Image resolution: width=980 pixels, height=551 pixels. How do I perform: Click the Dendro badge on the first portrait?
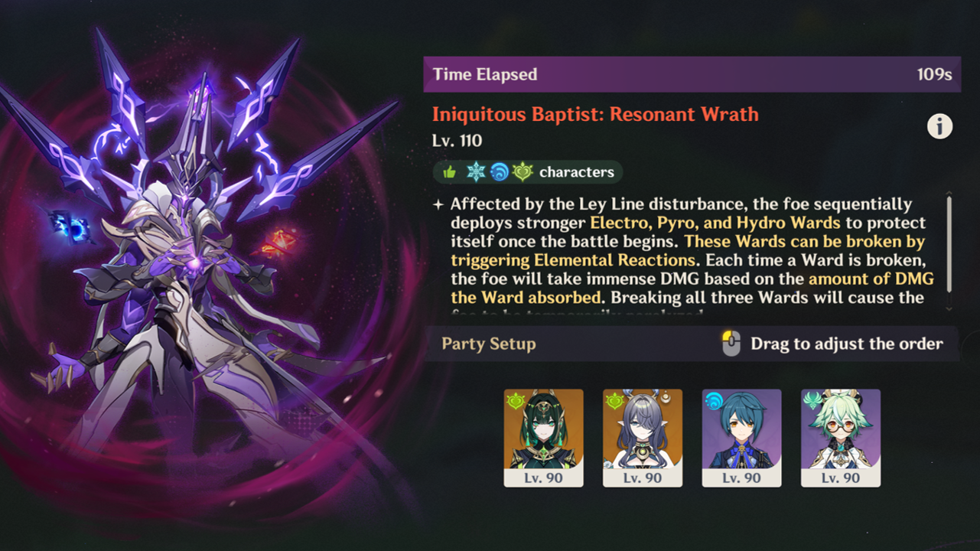516,401
